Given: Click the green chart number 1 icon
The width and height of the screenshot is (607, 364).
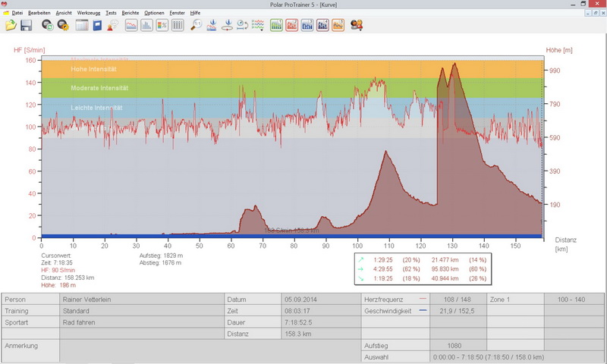Looking at the screenshot, I should coord(276,26).
